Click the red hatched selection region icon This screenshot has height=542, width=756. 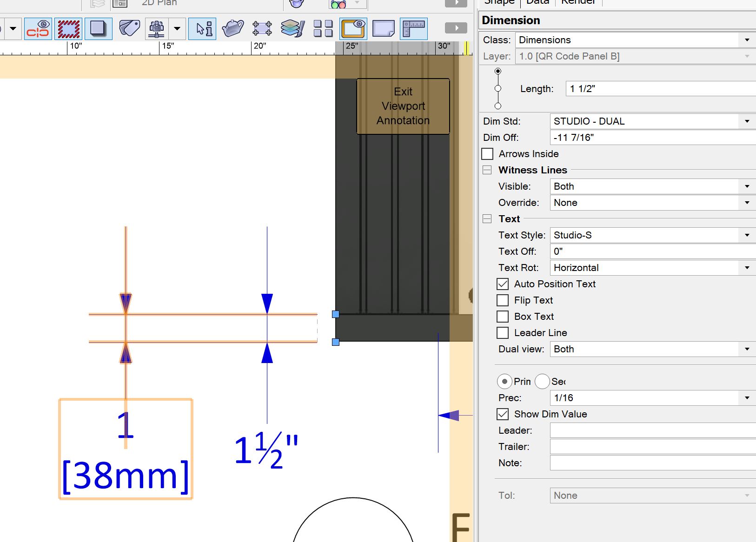click(68, 29)
